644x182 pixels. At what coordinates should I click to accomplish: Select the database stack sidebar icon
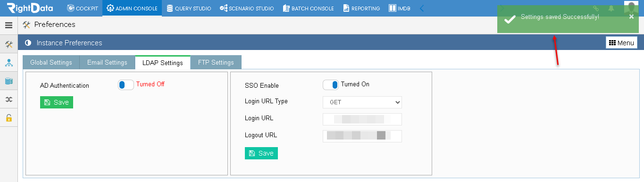click(x=8, y=81)
